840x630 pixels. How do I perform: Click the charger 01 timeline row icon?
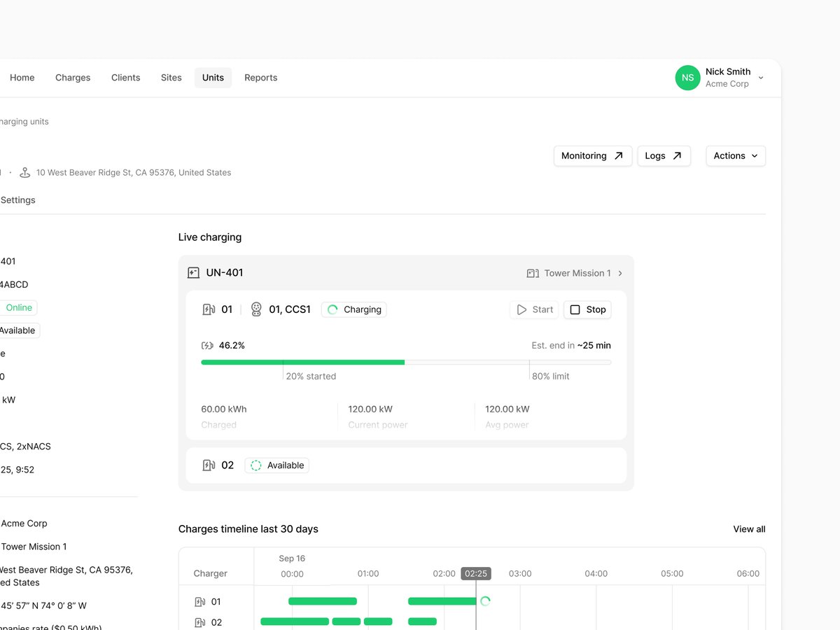coord(199,602)
